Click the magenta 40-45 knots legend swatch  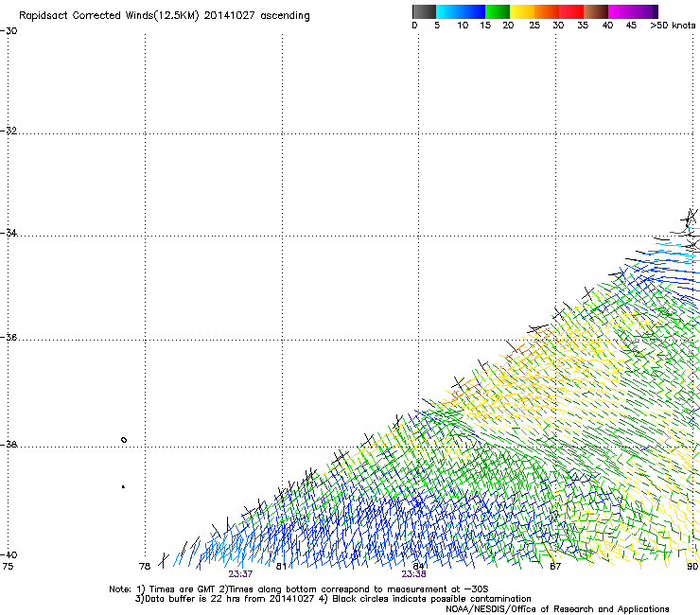(621, 11)
